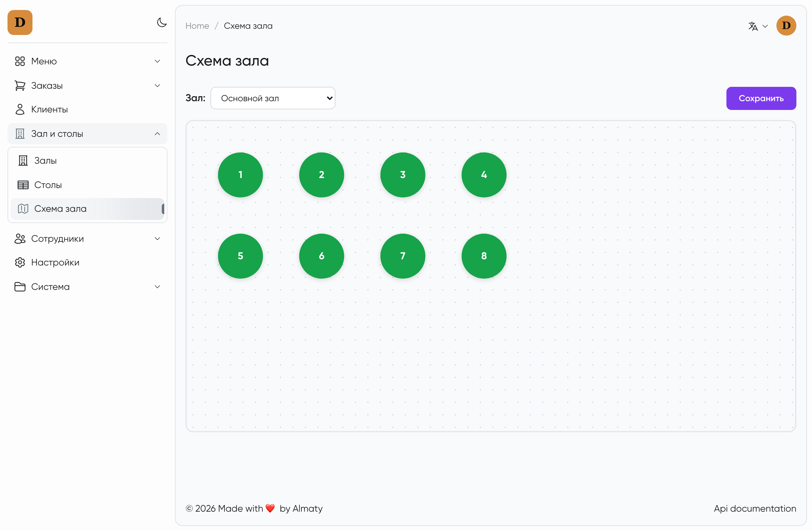812x531 pixels.
Task: Select table 7 on the hall scheme
Action: (x=403, y=256)
